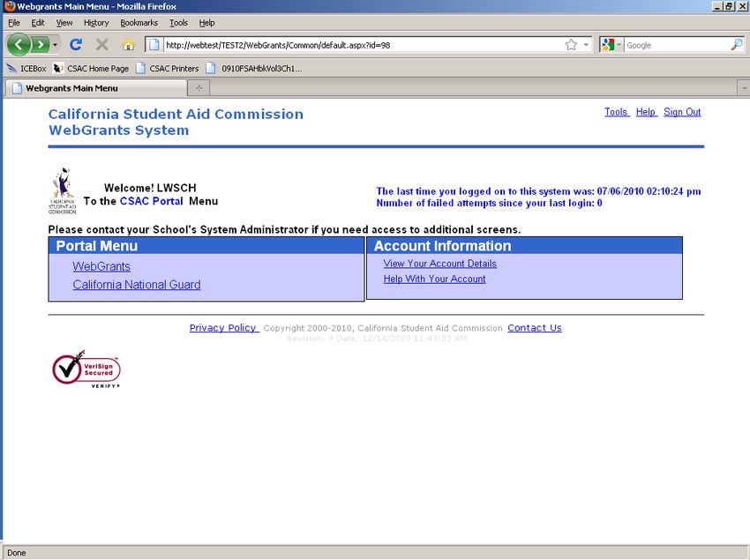This screenshot has height=560, width=750.
Task: Reload the page with the refresh icon
Action: 76,45
